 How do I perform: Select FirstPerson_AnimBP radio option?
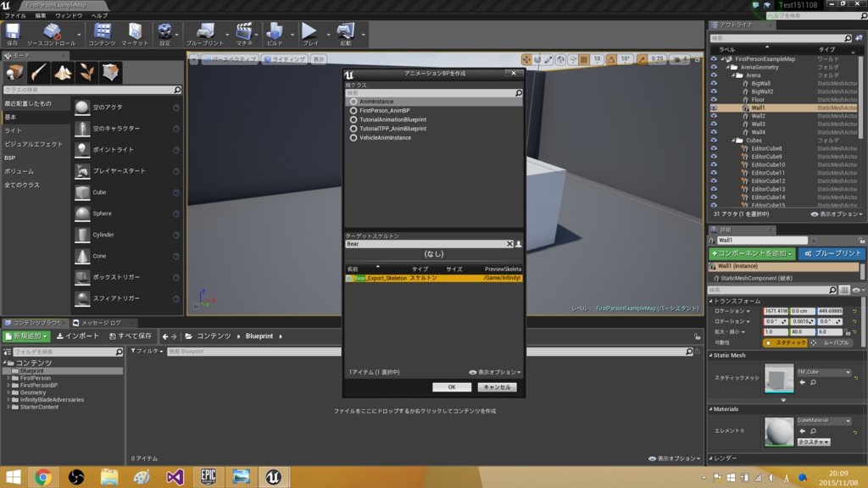(x=353, y=111)
